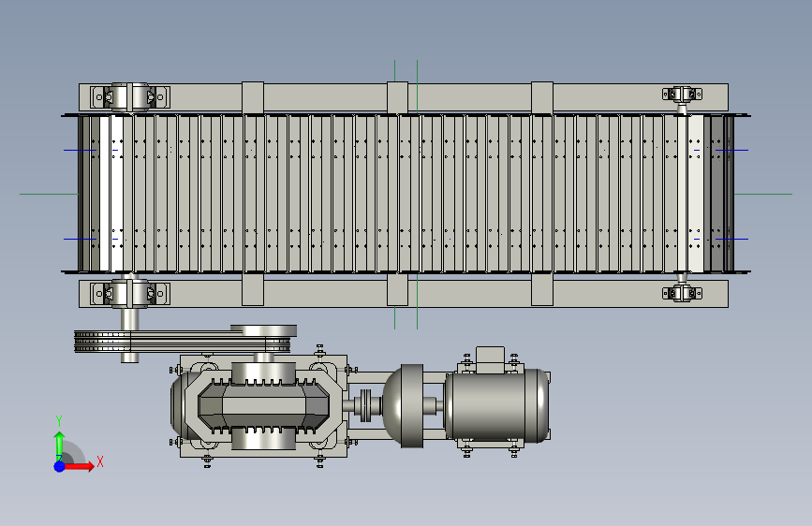Select the drive shaft end below large pulley
Image resolution: width=812 pixels, height=526 pixels.
129,358
